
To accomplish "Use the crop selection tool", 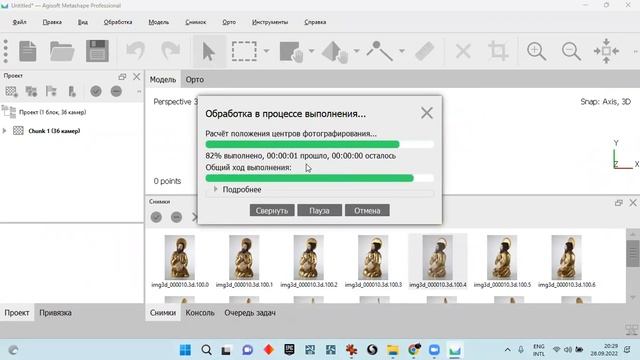I will click(498, 51).
